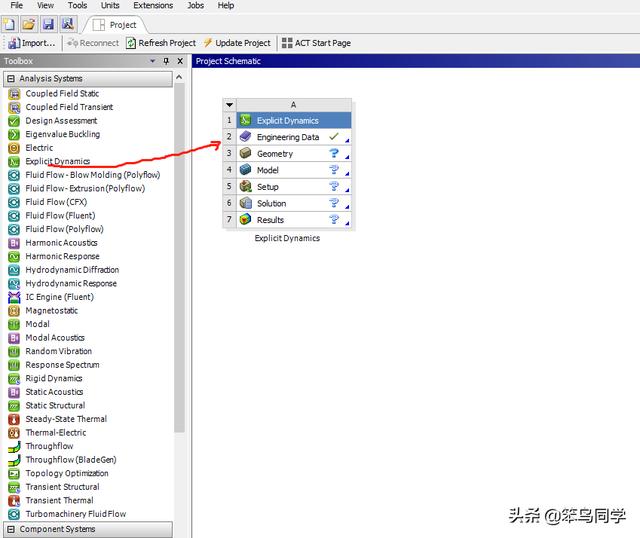Toggle the Toolbox auto-hide pin
The width and height of the screenshot is (640, 538).
click(x=166, y=62)
